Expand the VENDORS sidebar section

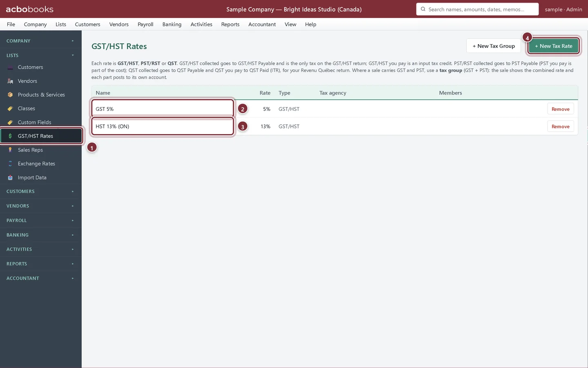tap(41, 206)
